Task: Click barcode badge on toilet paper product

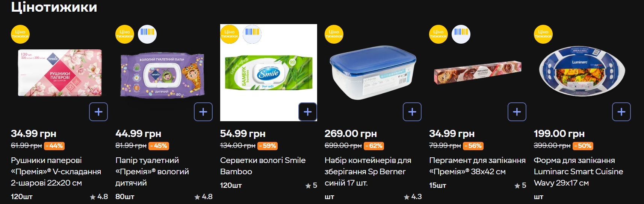Action: pos(147,34)
